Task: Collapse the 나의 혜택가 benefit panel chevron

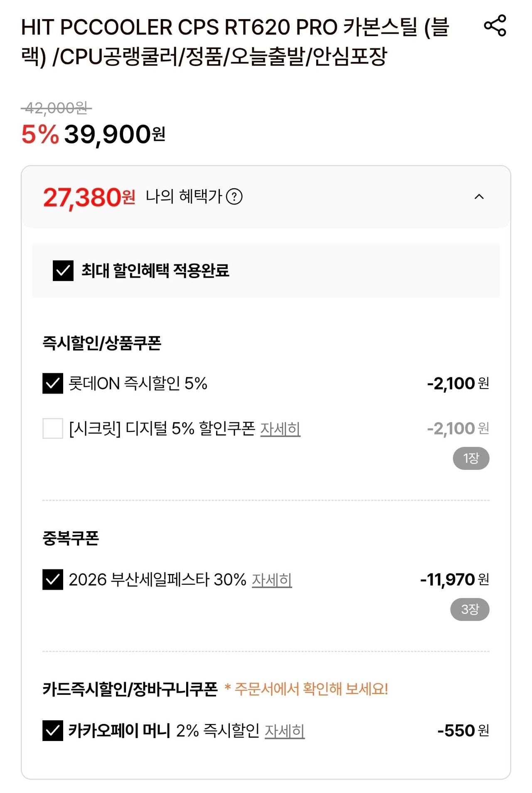Action: (x=479, y=197)
